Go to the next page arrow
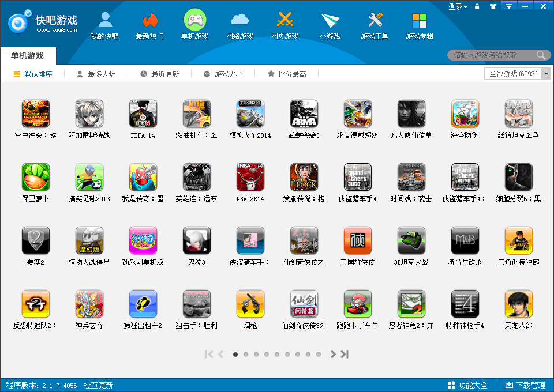The height and width of the screenshot is (392, 554). 333,355
